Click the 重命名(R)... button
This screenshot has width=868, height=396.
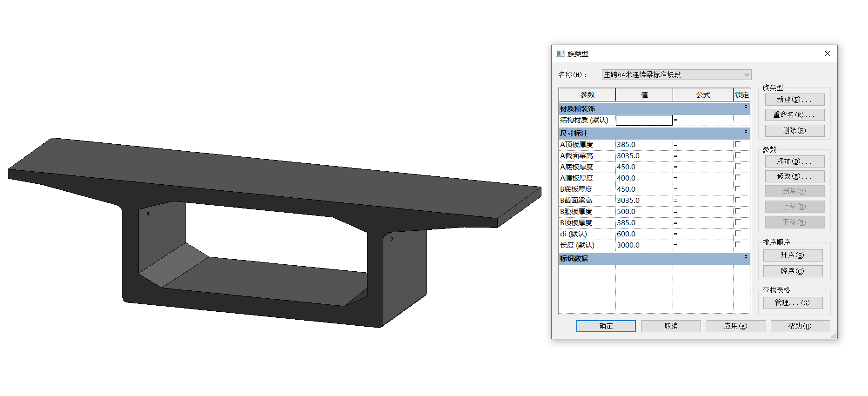coord(795,115)
